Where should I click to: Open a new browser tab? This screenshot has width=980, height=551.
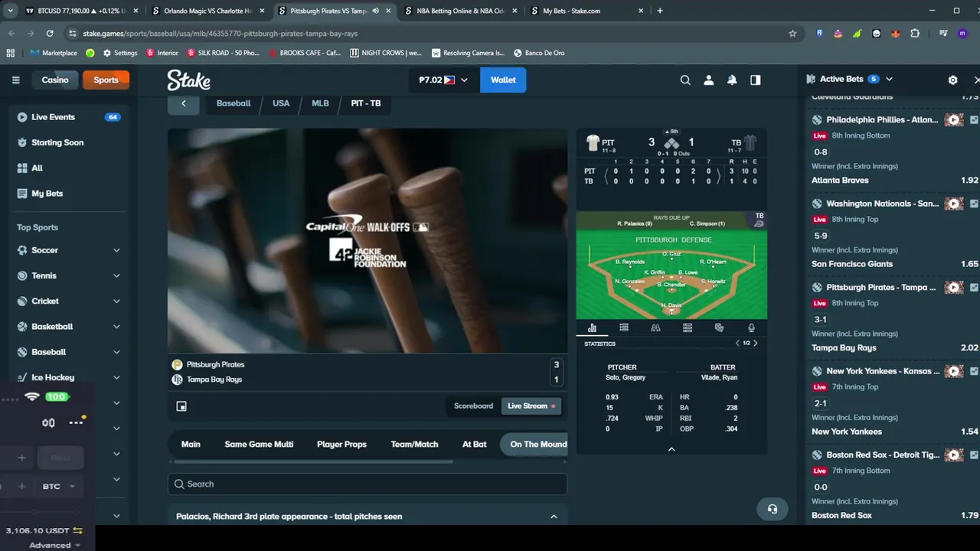pyautogui.click(x=660, y=11)
